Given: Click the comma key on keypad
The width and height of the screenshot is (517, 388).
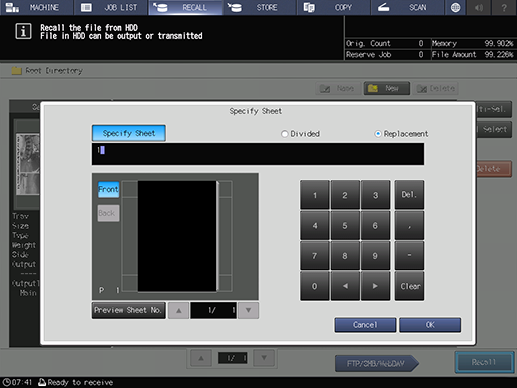Looking at the screenshot, I should point(409,225).
